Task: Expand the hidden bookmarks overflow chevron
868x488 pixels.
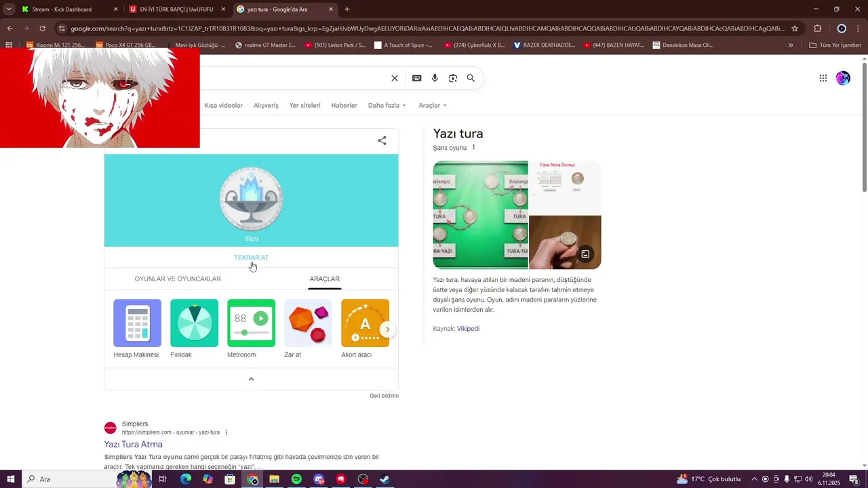Action: (791, 45)
